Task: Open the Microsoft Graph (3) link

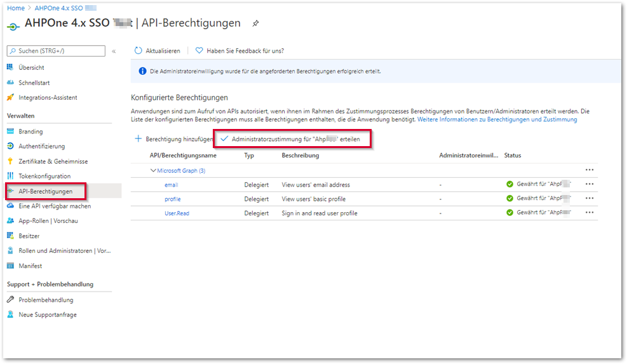Action: coord(181,171)
